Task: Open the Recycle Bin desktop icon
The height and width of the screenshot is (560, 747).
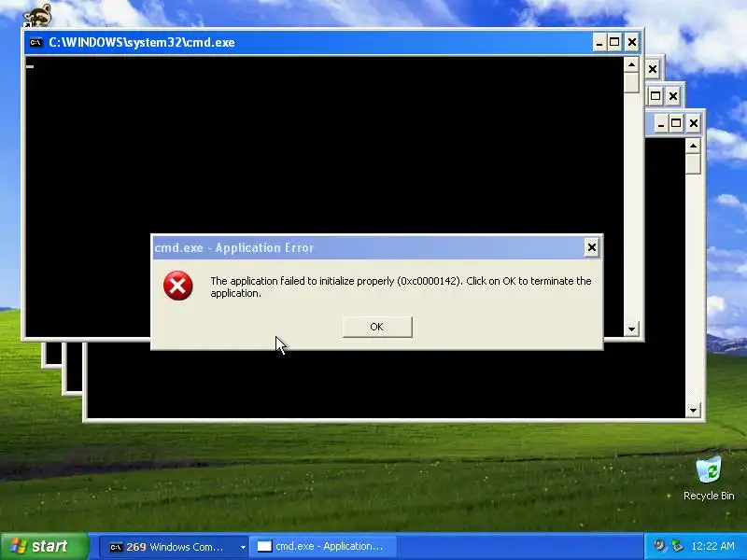Action: tap(709, 479)
